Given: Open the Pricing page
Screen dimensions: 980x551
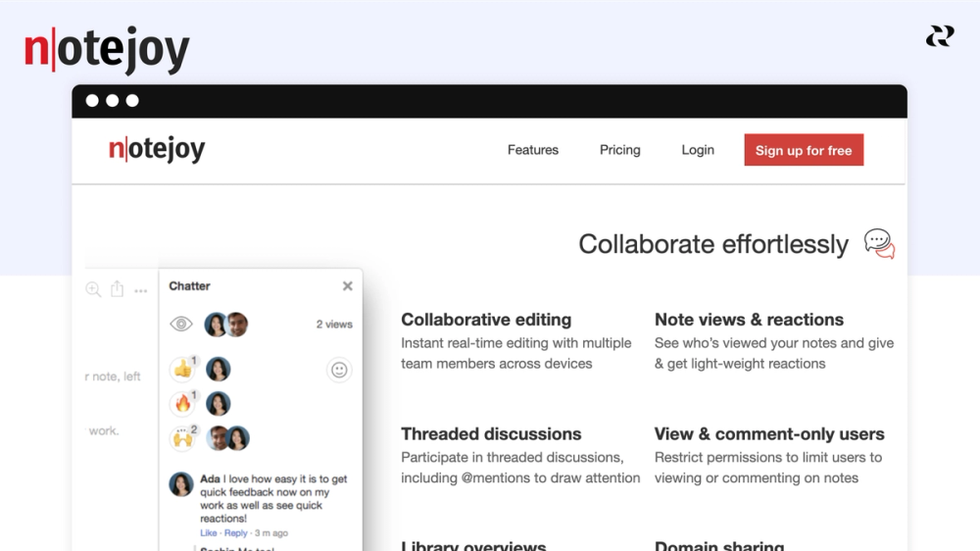Looking at the screenshot, I should tap(620, 150).
